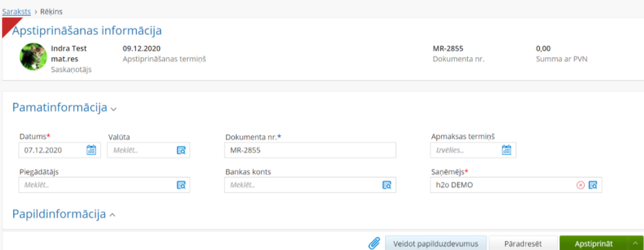
Task: Click the Papildinformācija heading text
Action: [59, 214]
